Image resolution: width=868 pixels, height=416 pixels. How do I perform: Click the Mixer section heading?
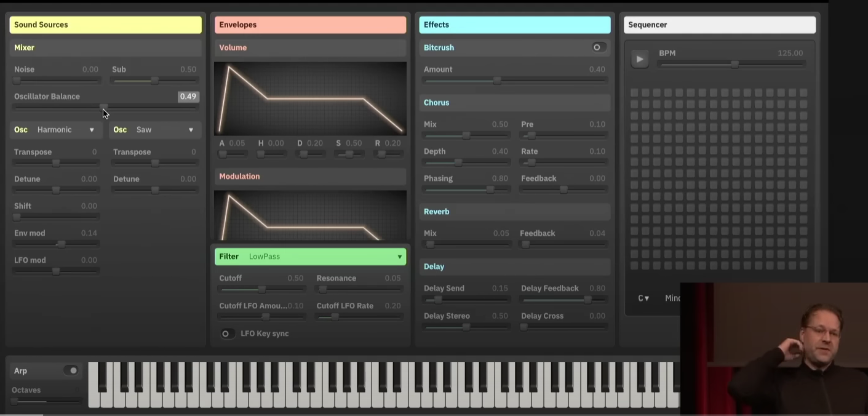coord(106,47)
